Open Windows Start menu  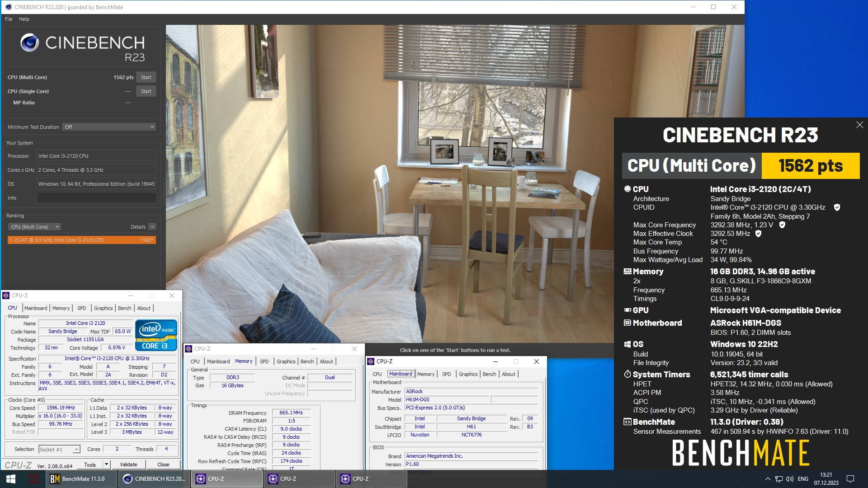[11, 479]
